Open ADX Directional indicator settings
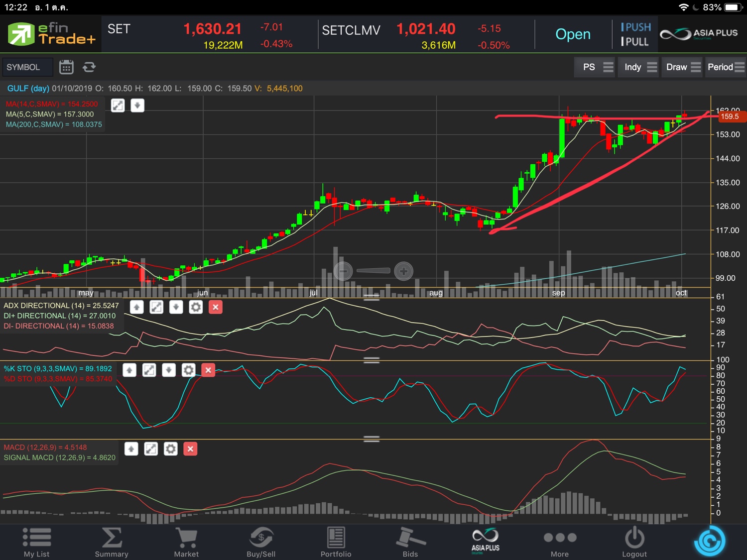747x560 pixels. pos(196,307)
